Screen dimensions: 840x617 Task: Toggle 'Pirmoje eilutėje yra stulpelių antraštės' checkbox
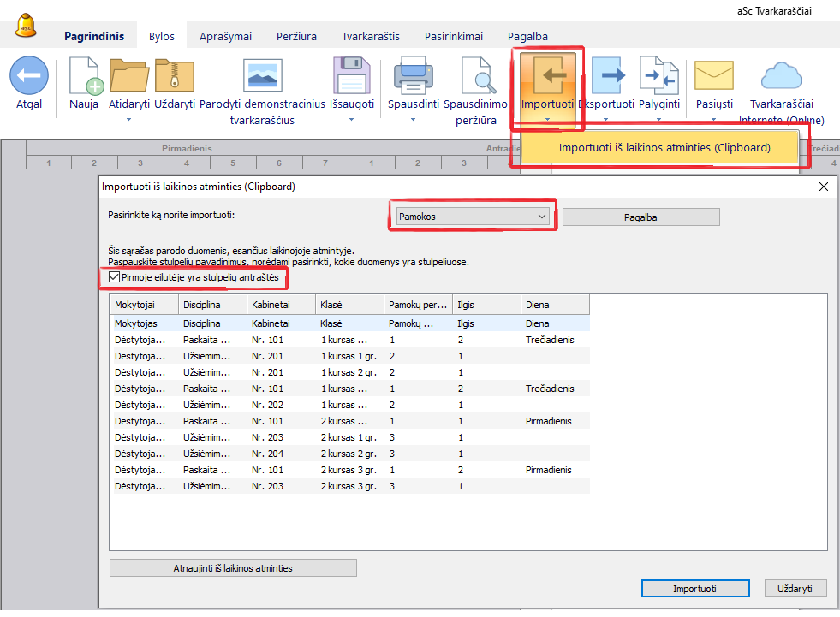(114, 277)
